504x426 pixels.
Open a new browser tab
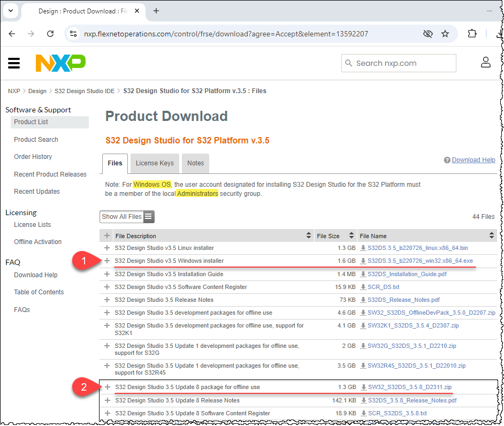tap(156, 11)
